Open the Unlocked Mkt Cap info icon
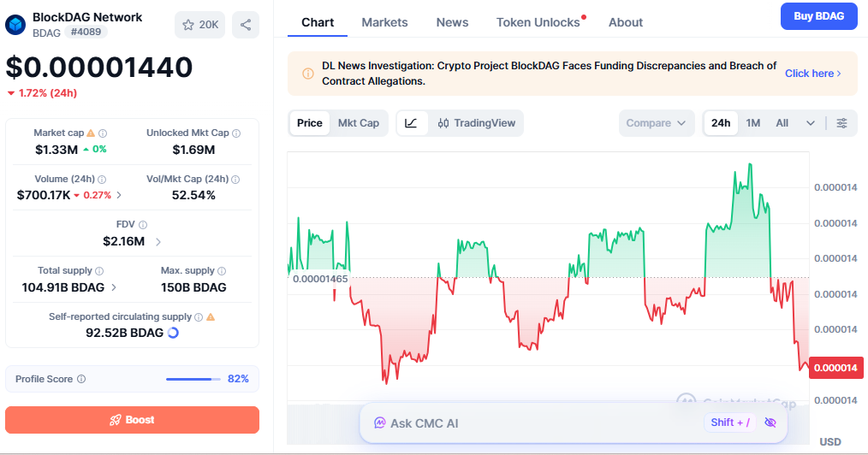Viewport: 868px width, 455px height. click(236, 133)
